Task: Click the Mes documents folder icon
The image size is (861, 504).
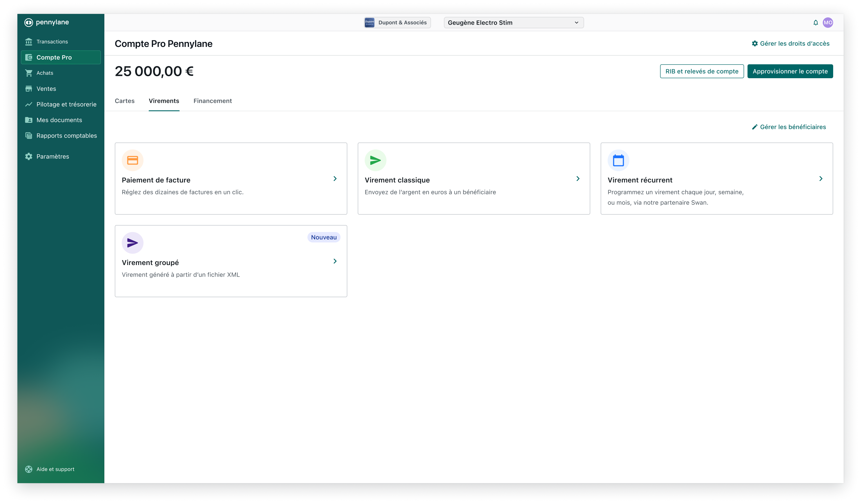Action: (x=29, y=120)
